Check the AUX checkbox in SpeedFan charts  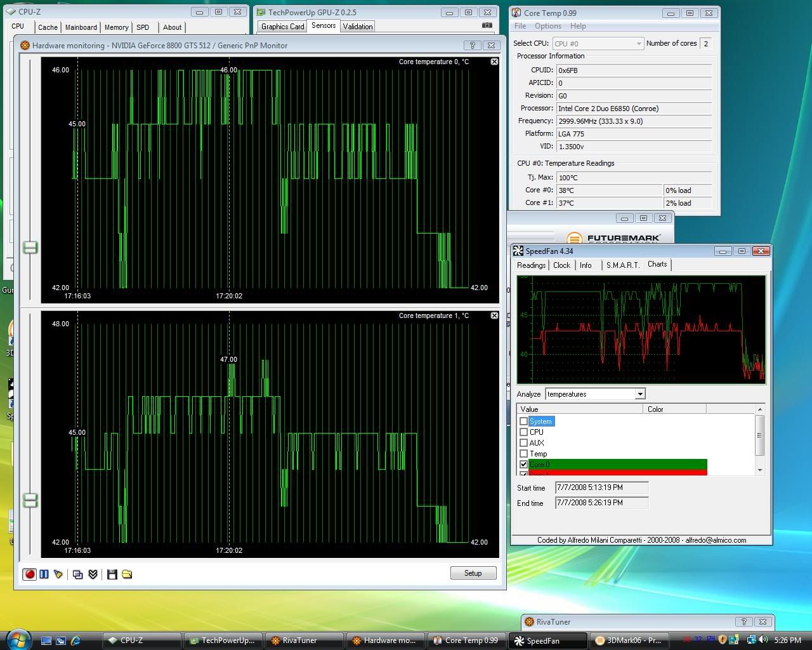click(x=523, y=443)
